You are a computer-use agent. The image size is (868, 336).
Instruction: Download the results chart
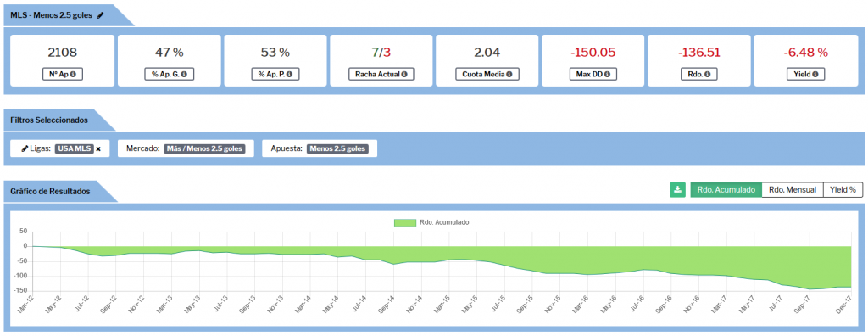(x=677, y=189)
